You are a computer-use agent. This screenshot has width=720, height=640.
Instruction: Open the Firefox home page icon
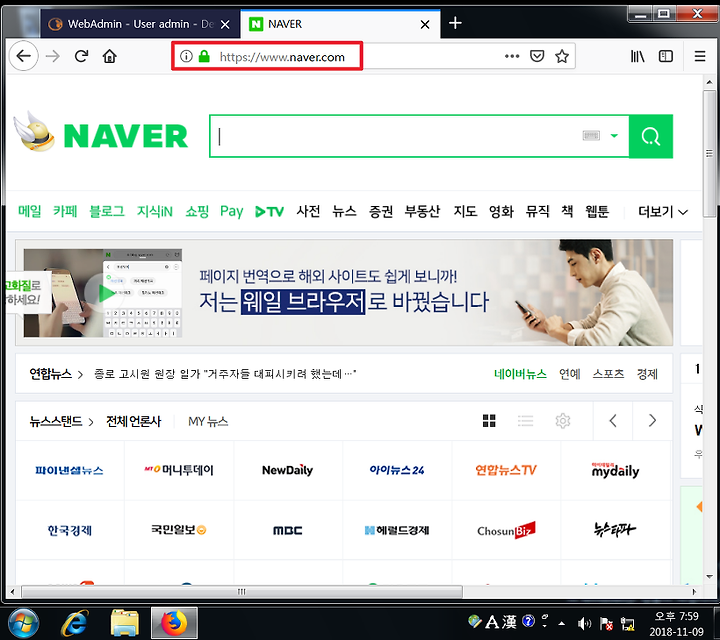[x=109, y=56]
